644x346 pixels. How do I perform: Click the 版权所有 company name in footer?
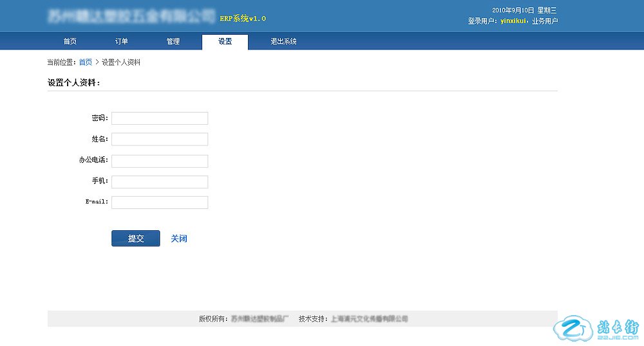tap(260, 319)
